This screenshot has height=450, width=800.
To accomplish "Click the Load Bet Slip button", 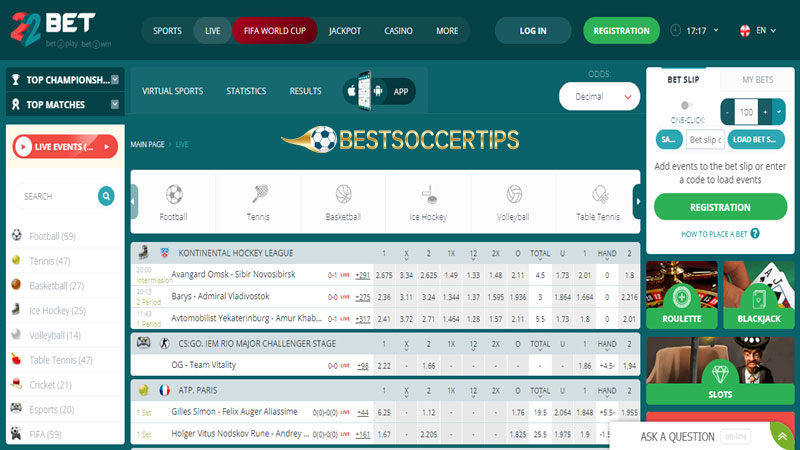I will pos(756,139).
